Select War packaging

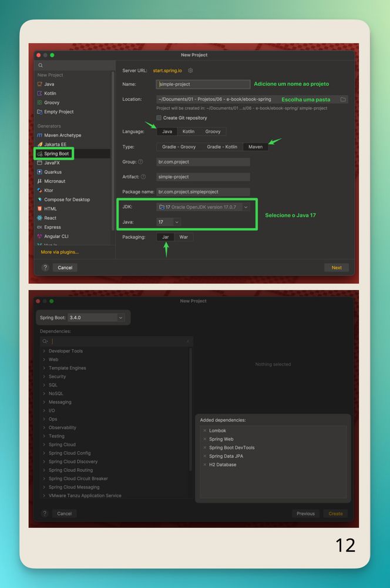tap(184, 237)
